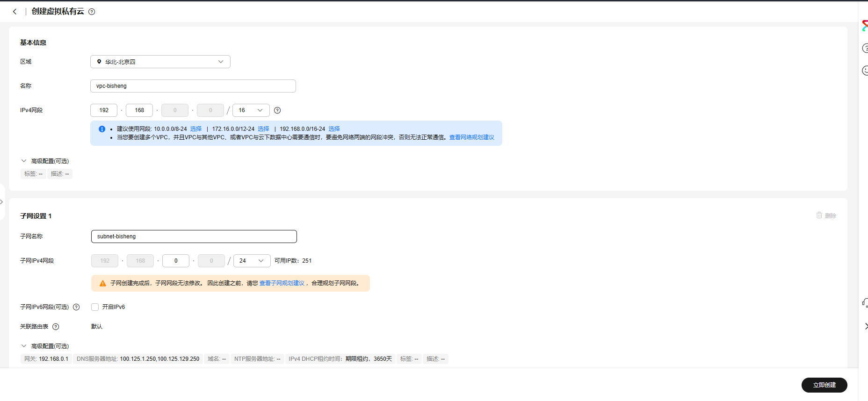
Task: Click help icon beside 关联路由表 label
Action: click(56, 327)
